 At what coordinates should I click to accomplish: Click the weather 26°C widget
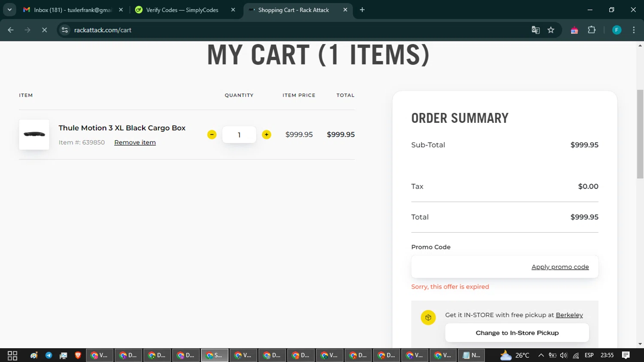click(515, 356)
